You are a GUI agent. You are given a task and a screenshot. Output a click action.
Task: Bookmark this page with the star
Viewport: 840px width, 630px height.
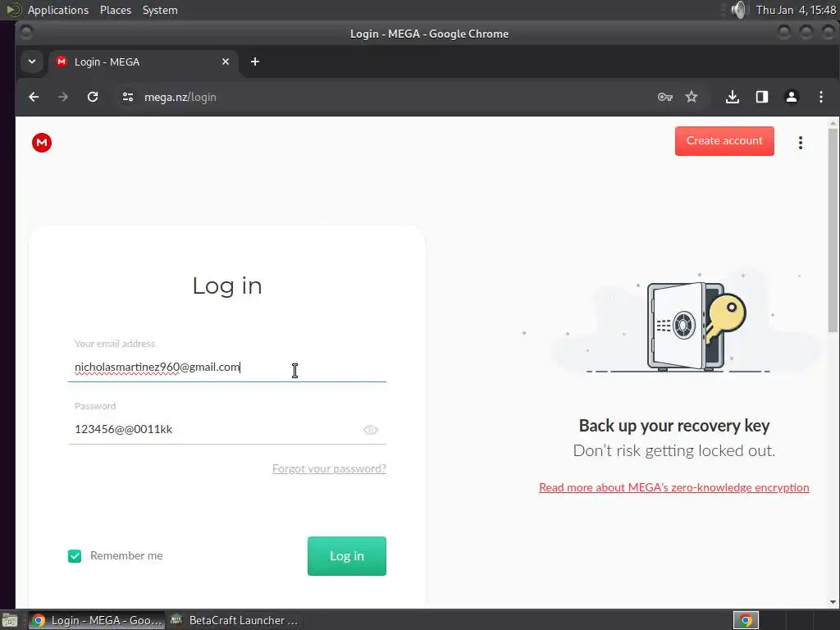(x=692, y=97)
